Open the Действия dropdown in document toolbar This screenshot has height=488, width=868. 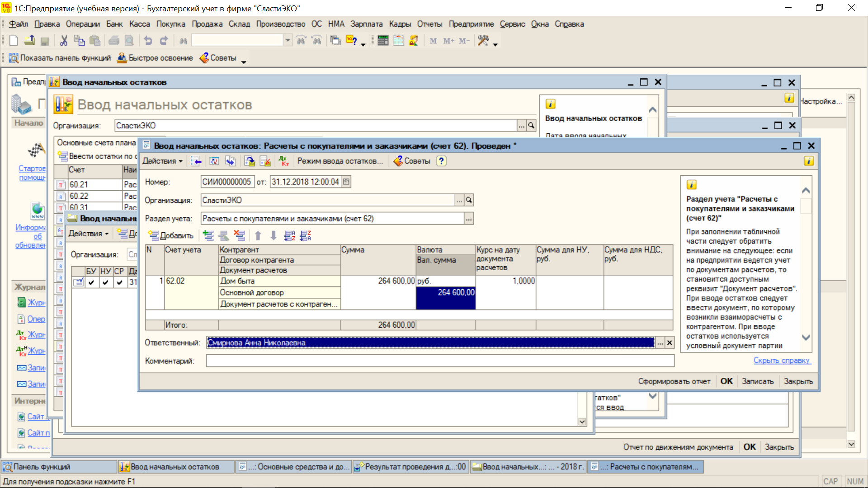tap(162, 161)
